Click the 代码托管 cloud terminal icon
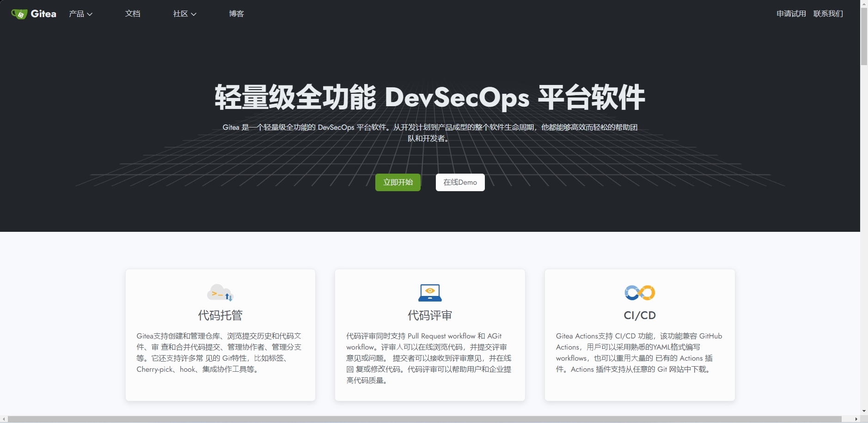The image size is (868, 423). tap(220, 293)
